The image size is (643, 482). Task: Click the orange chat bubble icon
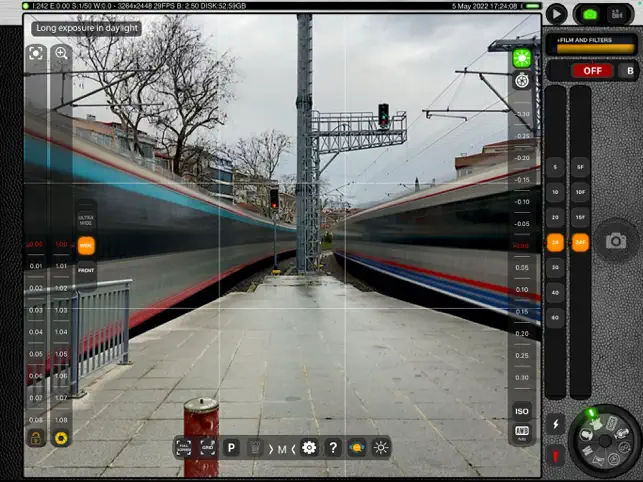coord(357,448)
